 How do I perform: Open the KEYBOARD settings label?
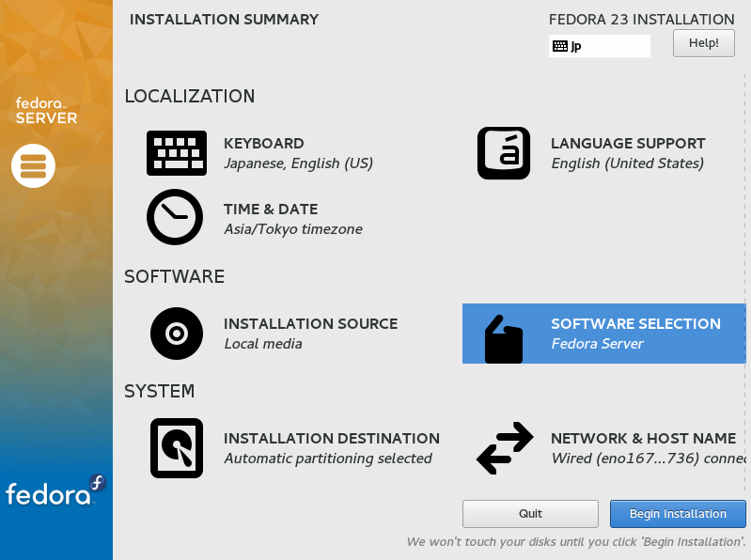pos(263,143)
